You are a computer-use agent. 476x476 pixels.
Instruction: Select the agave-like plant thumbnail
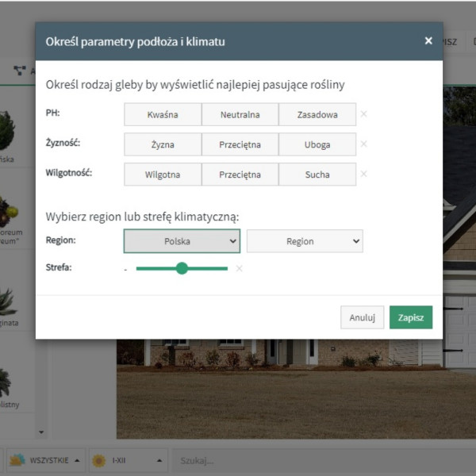[x=7, y=302]
